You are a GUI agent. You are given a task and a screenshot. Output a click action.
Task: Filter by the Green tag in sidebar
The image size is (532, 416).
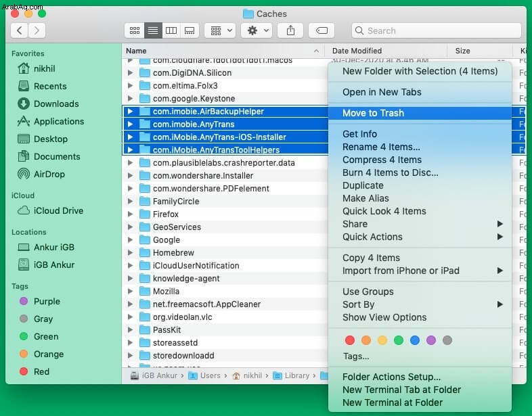pos(39,337)
